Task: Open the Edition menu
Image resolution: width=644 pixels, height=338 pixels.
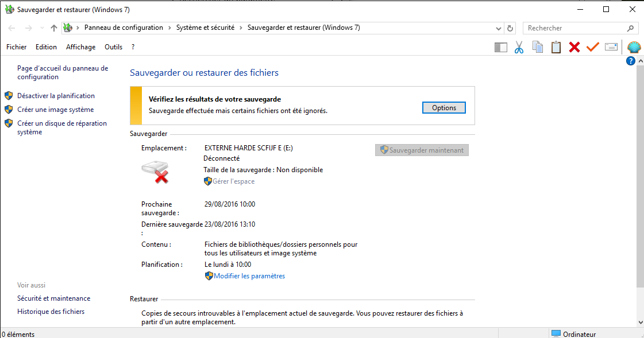Action: [46, 47]
